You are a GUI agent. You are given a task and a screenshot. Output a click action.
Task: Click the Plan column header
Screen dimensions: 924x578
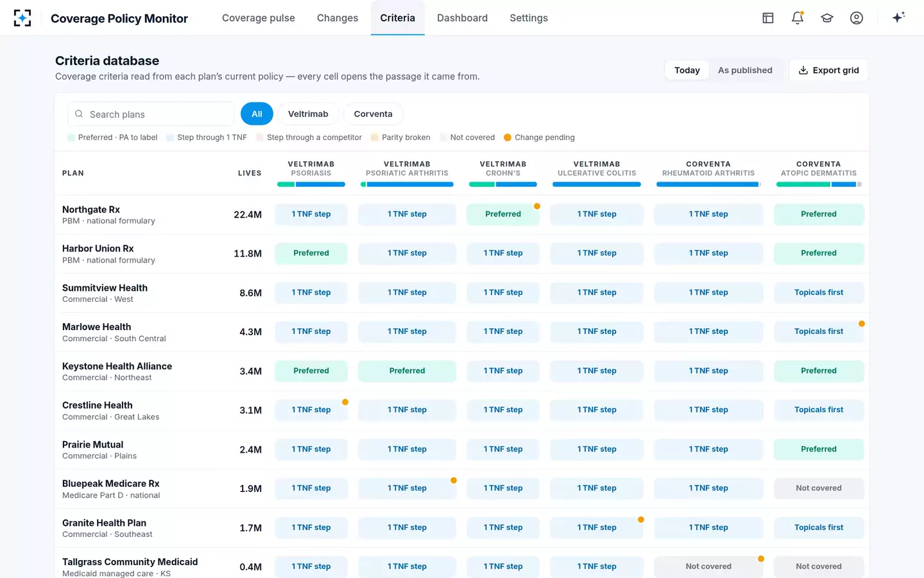click(73, 173)
